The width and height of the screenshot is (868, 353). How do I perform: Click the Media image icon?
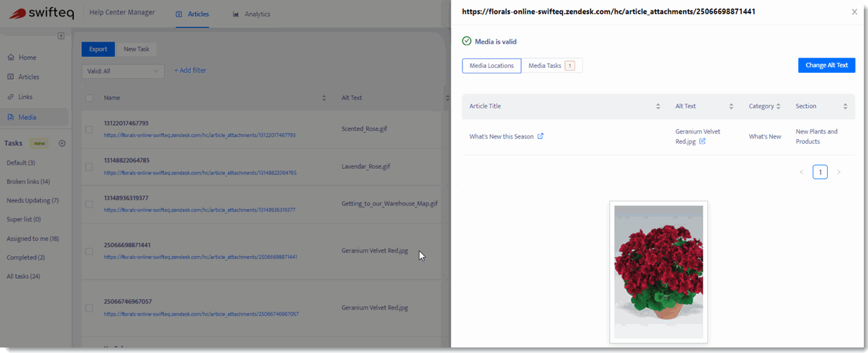(10, 117)
